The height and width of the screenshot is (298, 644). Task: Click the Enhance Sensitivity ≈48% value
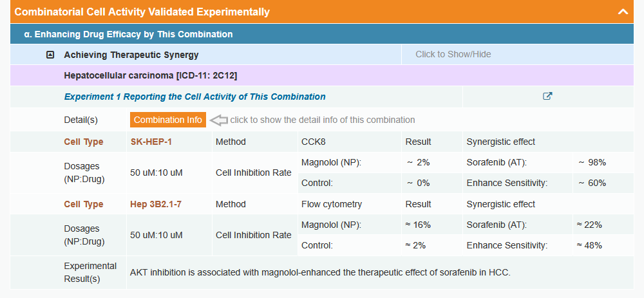point(589,245)
